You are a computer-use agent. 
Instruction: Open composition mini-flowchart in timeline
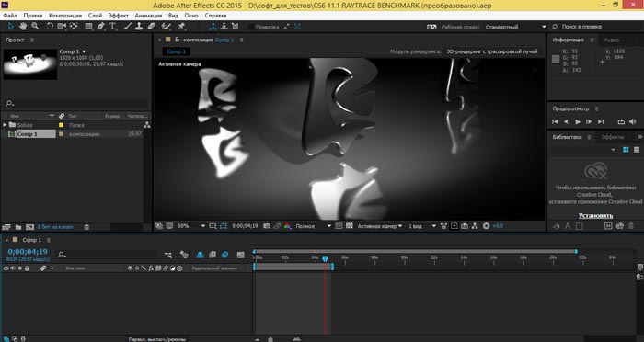(168, 255)
